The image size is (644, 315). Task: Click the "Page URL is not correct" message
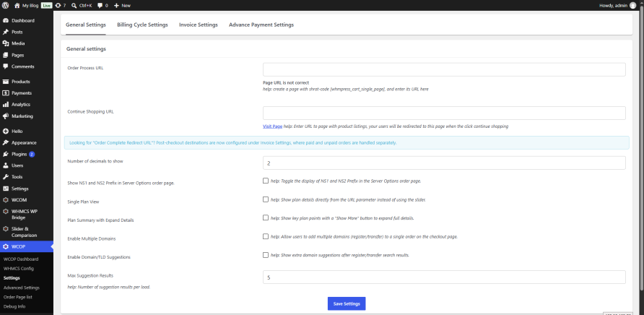tap(286, 82)
